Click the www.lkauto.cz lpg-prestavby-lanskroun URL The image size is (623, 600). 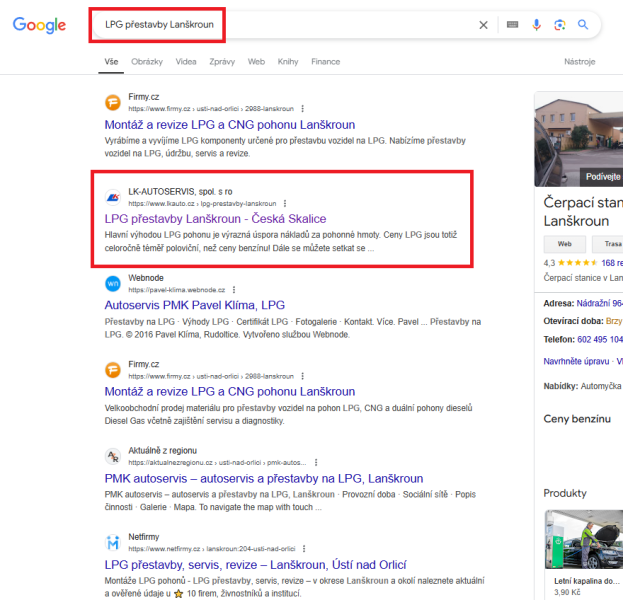tap(202, 204)
